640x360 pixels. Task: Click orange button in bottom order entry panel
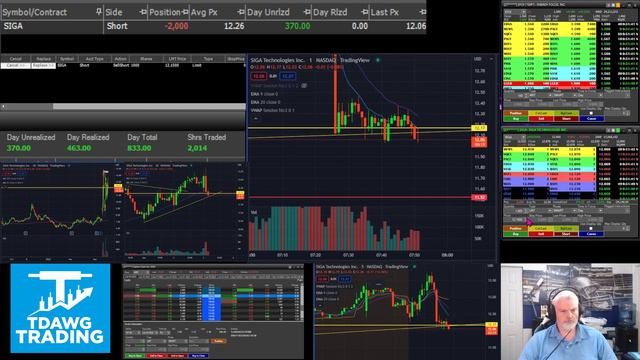218,341
